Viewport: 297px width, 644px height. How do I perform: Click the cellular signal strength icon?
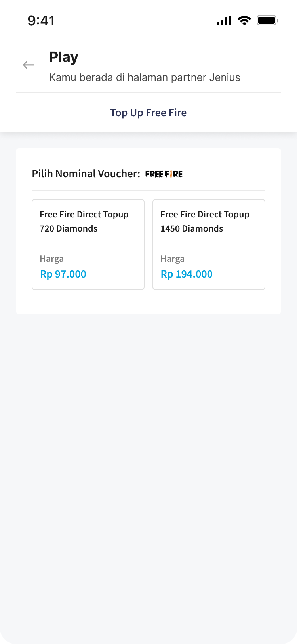pyautogui.click(x=224, y=21)
